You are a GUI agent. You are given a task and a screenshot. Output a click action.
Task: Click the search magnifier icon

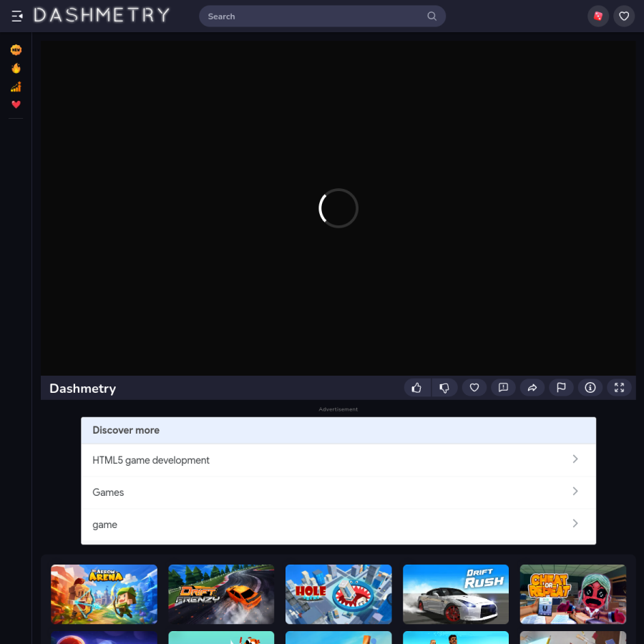point(431,16)
